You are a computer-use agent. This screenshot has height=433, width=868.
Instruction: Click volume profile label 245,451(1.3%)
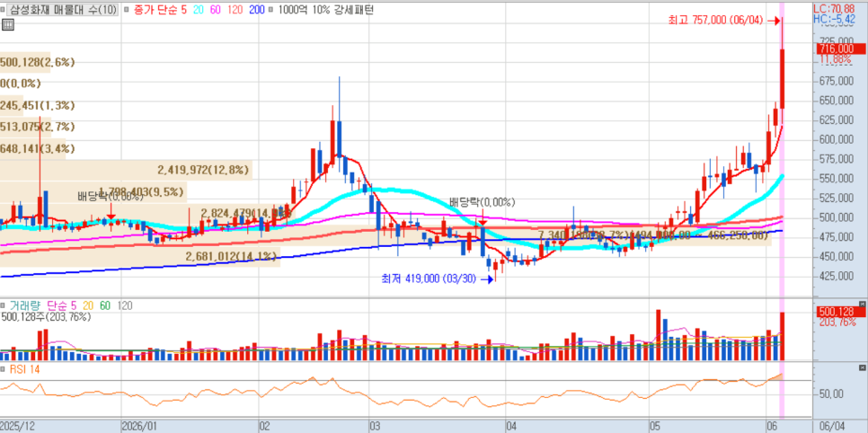[37, 106]
